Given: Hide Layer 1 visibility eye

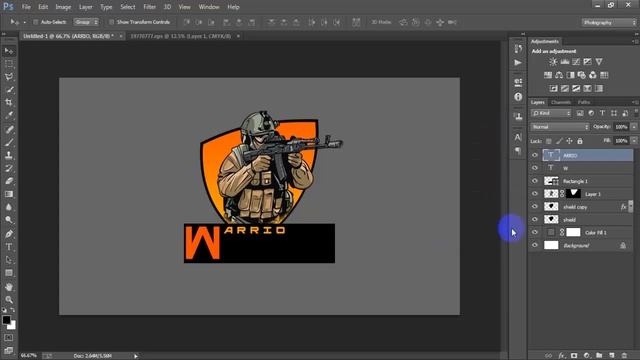Looking at the screenshot, I should pos(535,194).
